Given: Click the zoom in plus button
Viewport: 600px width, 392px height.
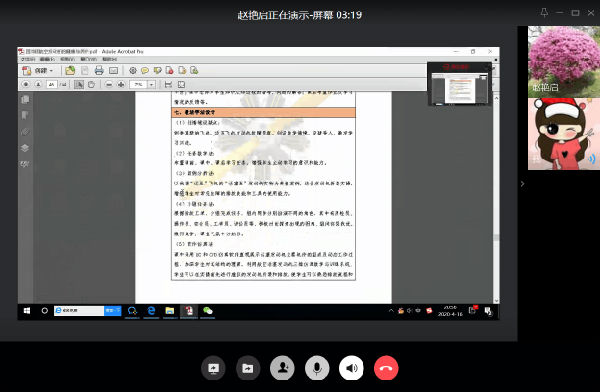Looking at the screenshot, I should (x=121, y=84).
